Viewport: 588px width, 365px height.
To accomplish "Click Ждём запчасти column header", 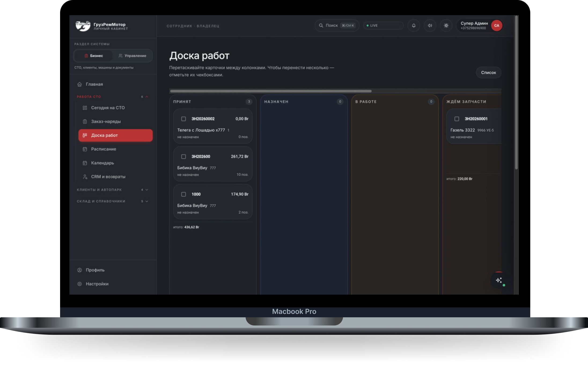I will pos(466,102).
